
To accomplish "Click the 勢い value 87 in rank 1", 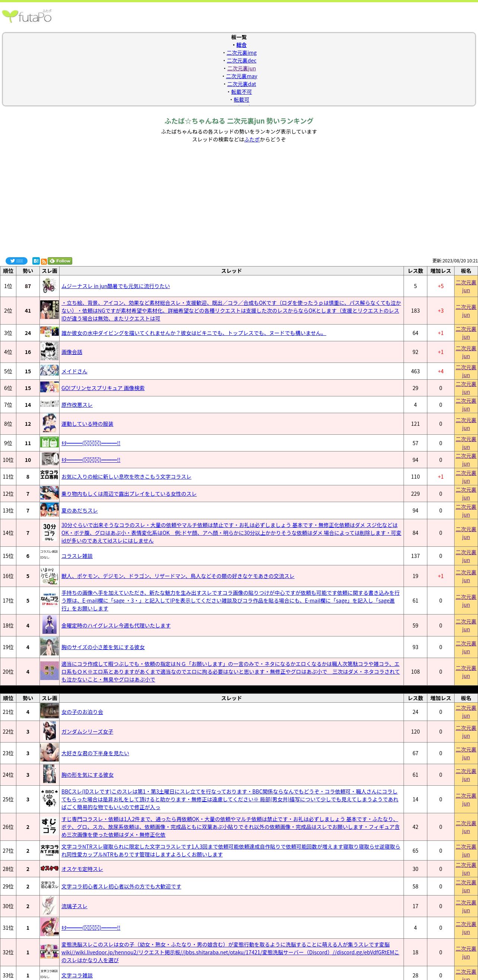I will (x=28, y=286).
